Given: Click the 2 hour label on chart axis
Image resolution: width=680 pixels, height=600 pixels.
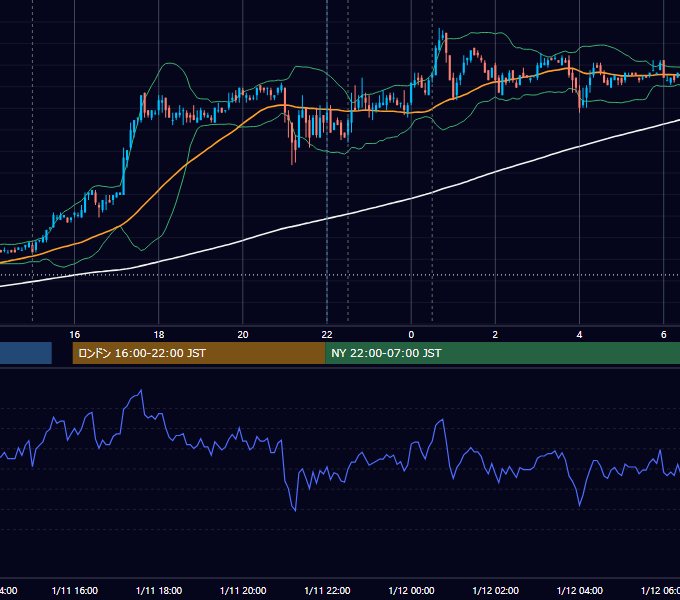Looking at the screenshot, I should click(495, 334).
